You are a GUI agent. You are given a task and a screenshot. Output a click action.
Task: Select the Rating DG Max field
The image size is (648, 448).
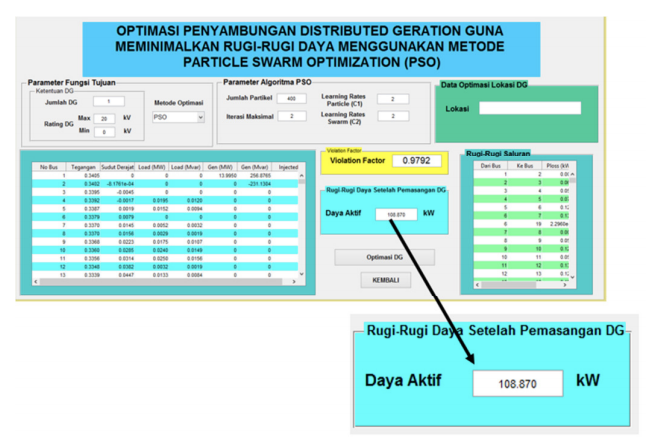click(107, 118)
